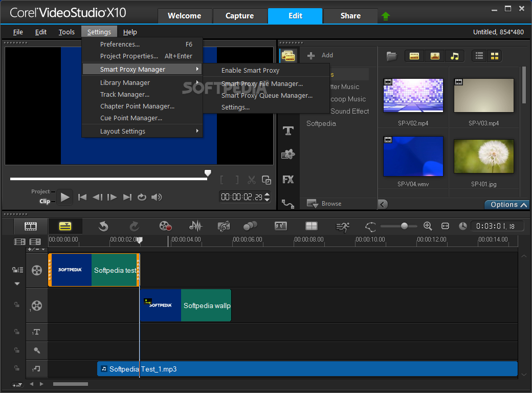Image resolution: width=532 pixels, height=393 pixels.
Task: Click the preview scrubber handle
Action: (x=208, y=173)
